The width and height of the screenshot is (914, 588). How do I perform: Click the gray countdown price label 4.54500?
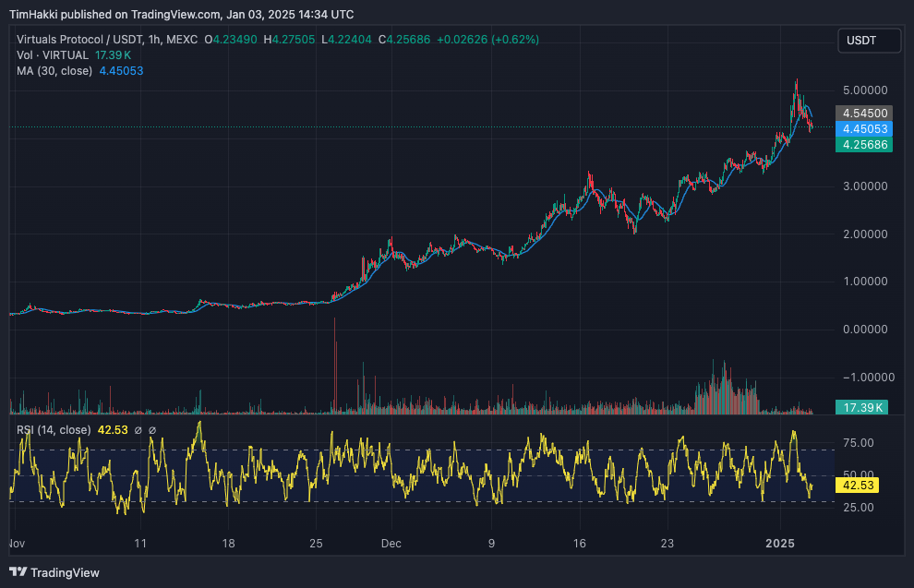point(864,113)
